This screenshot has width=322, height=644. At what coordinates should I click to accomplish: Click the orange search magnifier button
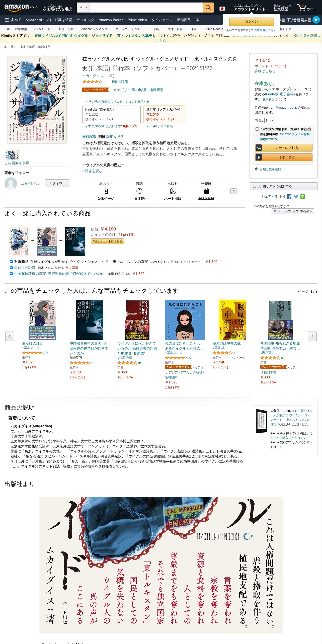pyautogui.click(x=208, y=8)
